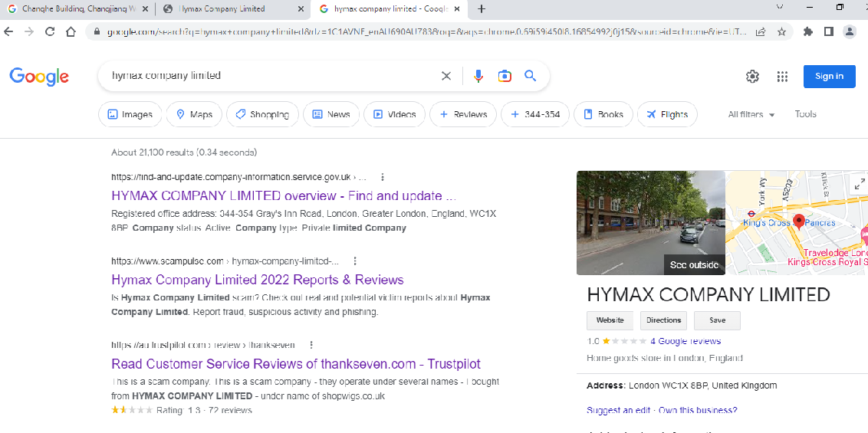868x433 pixels.
Task: Open options for scampulse result
Action: pos(355,261)
